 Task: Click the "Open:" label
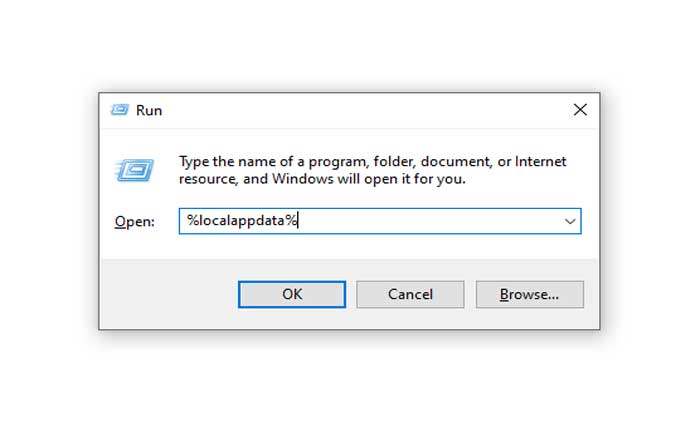point(134,222)
